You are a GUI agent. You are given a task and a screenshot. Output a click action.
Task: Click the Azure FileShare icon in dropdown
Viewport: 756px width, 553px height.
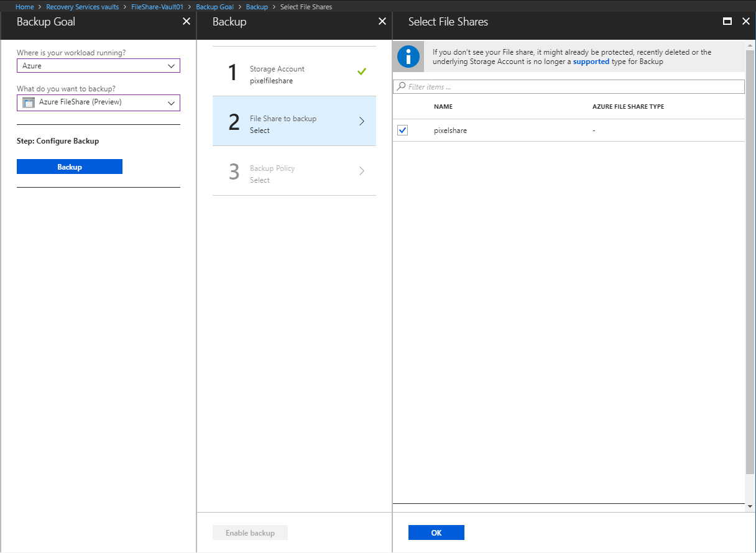click(x=29, y=103)
